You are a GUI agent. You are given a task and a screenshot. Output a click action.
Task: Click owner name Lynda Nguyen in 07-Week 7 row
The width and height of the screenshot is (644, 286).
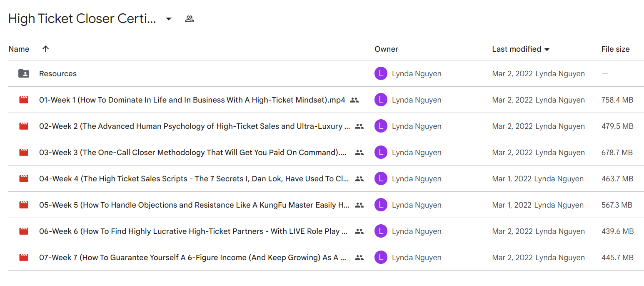pos(417,258)
